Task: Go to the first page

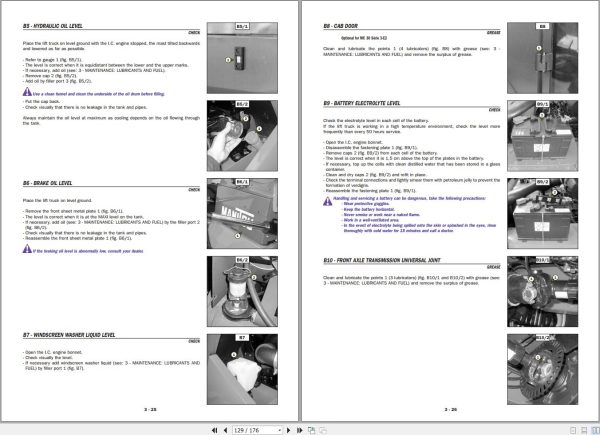Action: [x=214, y=430]
